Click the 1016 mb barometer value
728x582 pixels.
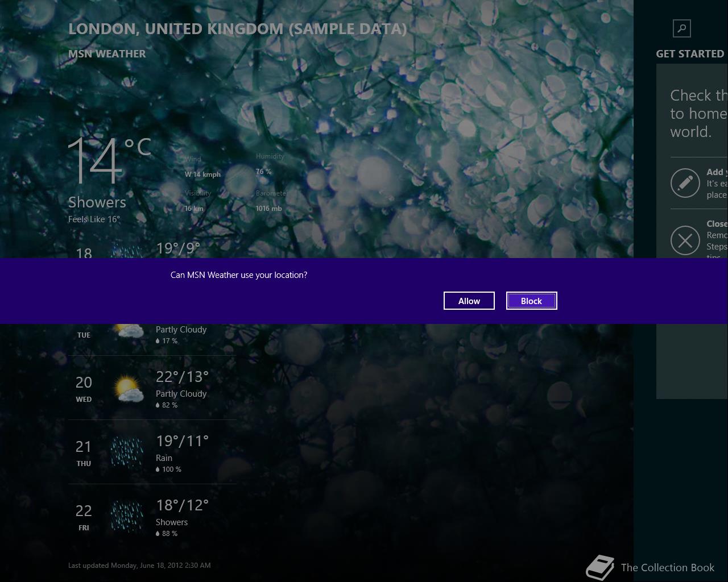click(x=268, y=209)
